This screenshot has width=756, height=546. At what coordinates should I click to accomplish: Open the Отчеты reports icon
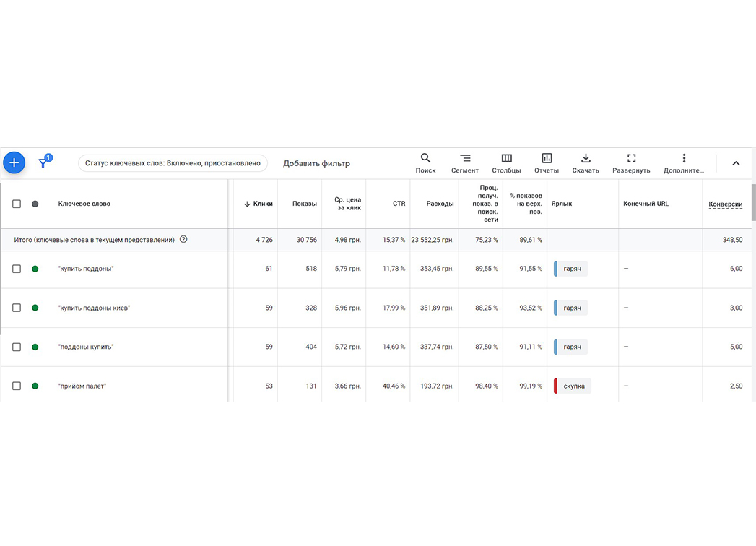[x=547, y=163]
